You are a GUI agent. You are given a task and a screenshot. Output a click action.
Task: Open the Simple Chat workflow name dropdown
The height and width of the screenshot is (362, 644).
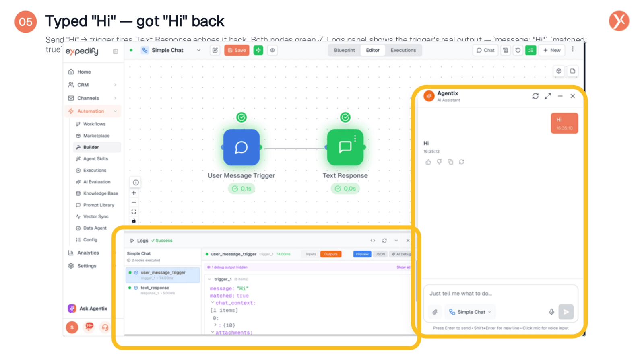pos(198,50)
